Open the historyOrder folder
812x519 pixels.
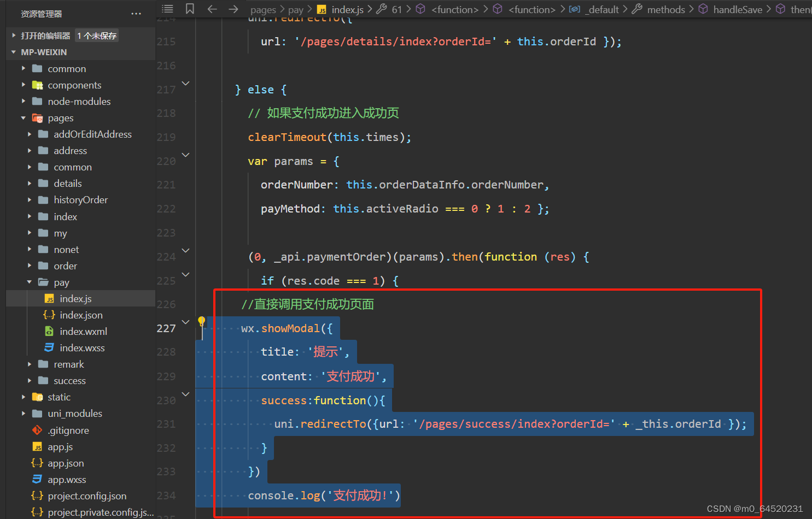coord(81,200)
